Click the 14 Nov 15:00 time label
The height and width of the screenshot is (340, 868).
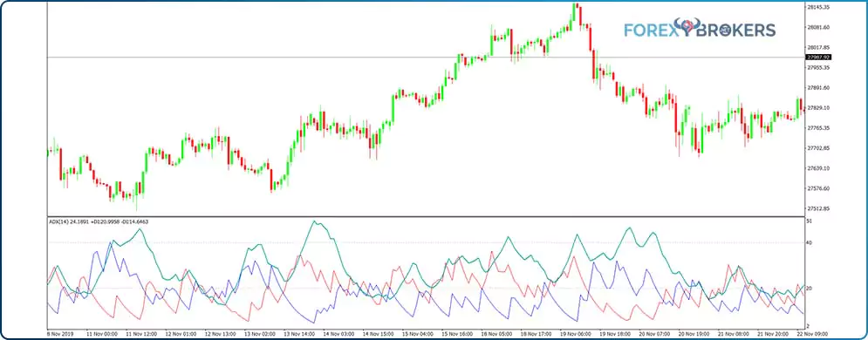tap(378, 334)
